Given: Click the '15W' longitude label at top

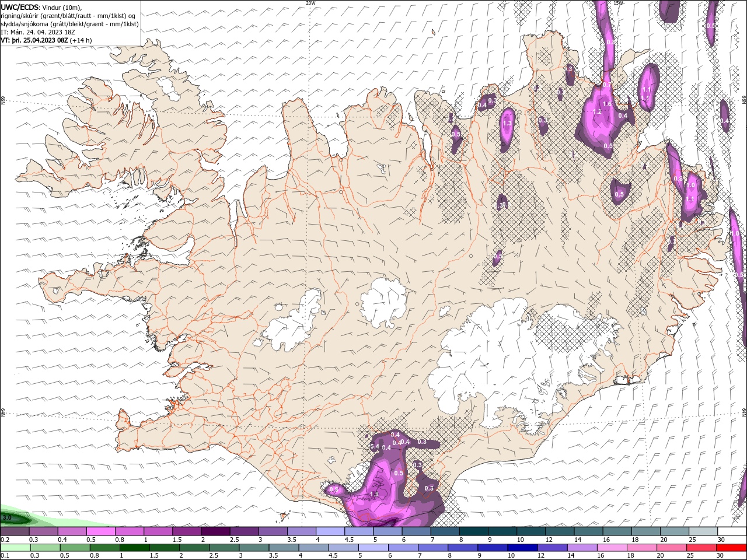Looking at the screenshot, I should [x=619, y=3].
